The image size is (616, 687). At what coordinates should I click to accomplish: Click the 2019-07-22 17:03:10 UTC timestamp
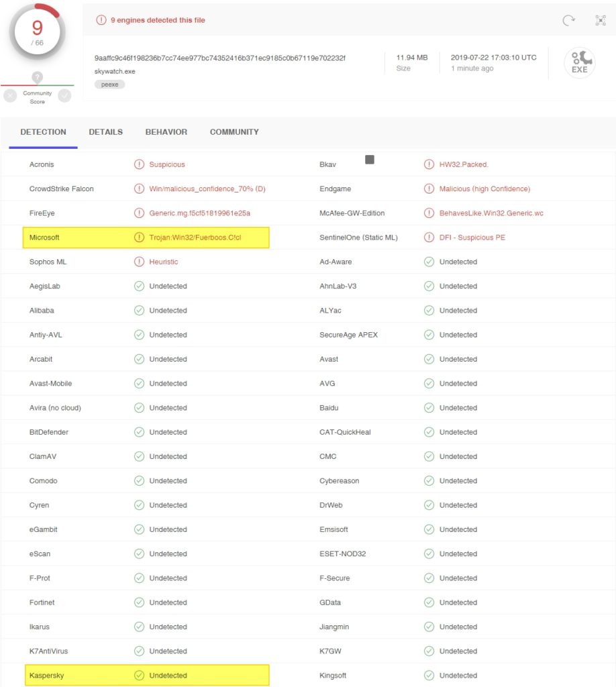pyautogui.click(x=493, y=58)
